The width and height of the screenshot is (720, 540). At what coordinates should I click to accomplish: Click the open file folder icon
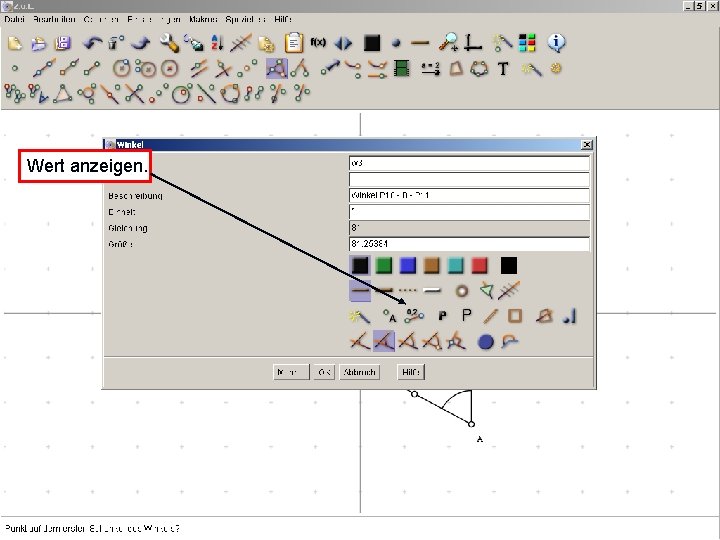39,43
